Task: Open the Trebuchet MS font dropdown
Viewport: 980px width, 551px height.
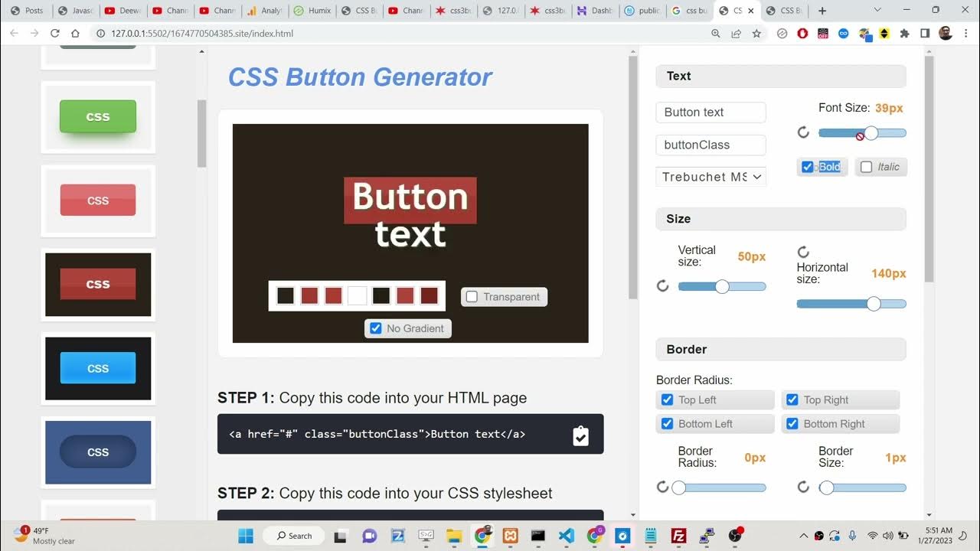Action: click(x=710, y=177)
